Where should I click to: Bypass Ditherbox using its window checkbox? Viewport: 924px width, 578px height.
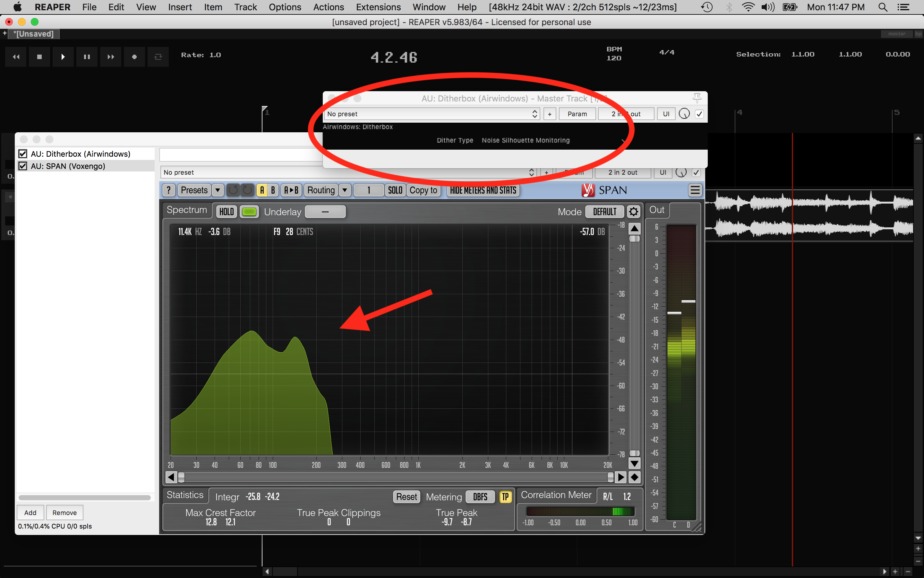pos(699,114)
